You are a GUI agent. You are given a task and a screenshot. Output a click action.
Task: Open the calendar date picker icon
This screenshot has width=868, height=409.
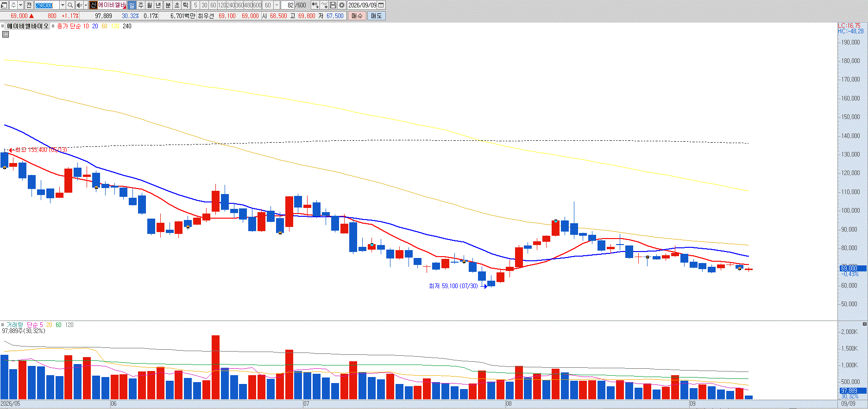[381, 5]
